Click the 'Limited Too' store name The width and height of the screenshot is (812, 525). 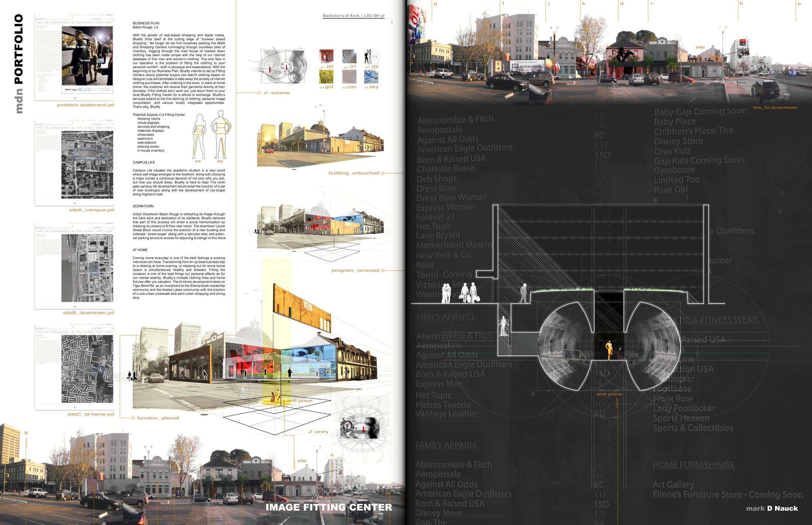tap(677, 180)
